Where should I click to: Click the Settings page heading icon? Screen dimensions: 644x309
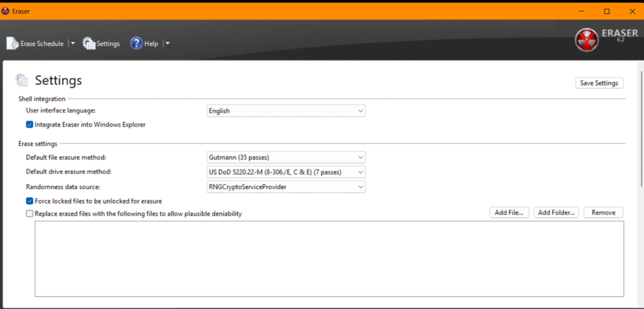pyautogui.click(x=22, y=80)
